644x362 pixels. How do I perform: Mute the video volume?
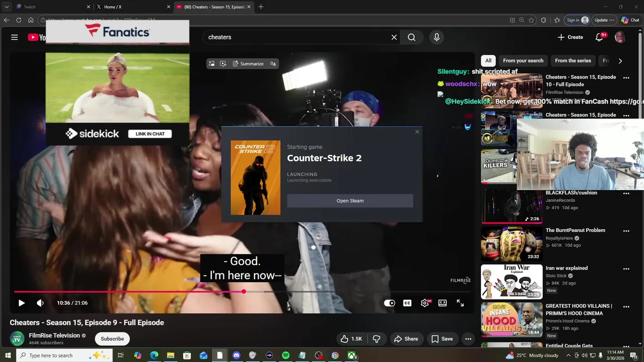[x=40, y=303]
